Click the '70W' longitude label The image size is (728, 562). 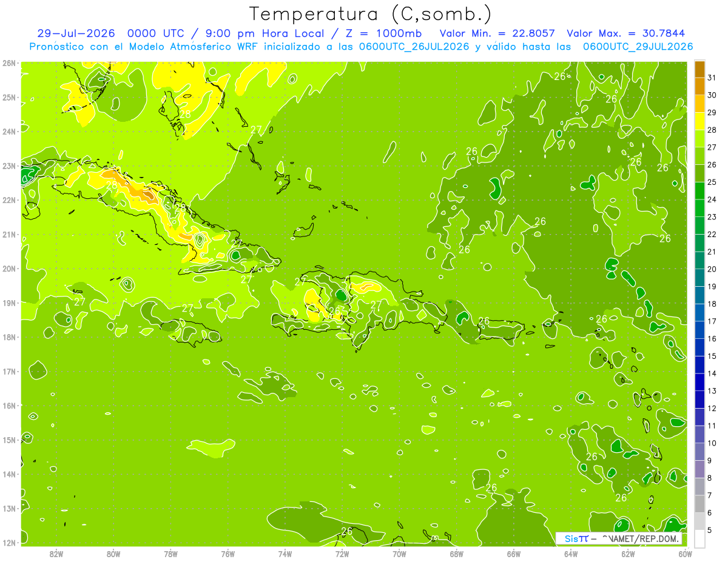[399, 554]
